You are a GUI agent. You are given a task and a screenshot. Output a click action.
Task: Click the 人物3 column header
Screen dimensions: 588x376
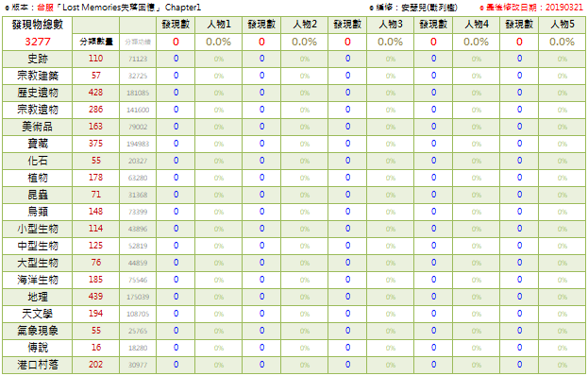tap(391, 25)
